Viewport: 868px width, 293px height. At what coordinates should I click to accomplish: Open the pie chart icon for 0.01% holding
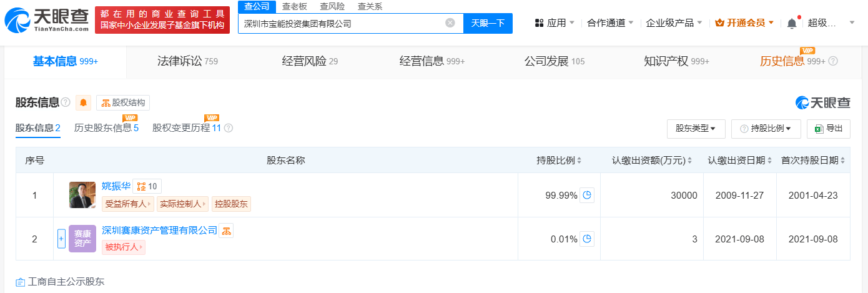(x=587, y=239)
